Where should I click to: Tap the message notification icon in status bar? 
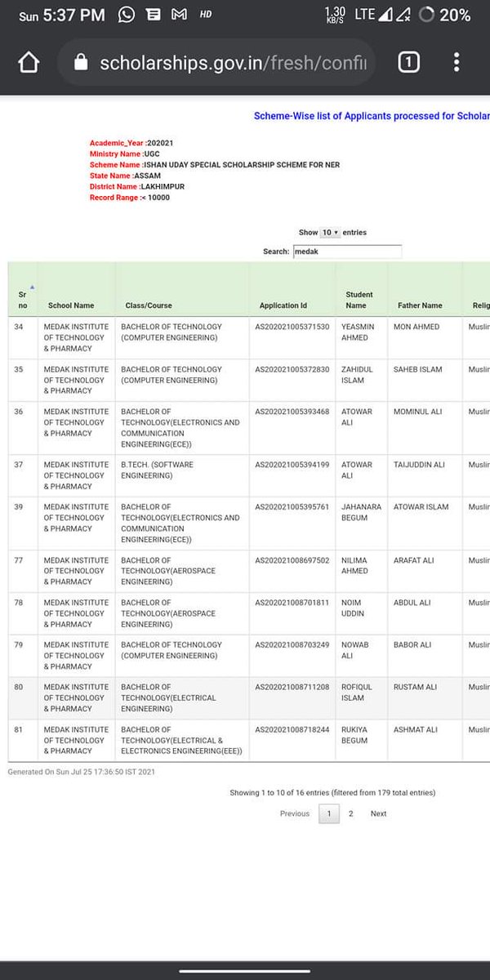click(x=152, y=14)
